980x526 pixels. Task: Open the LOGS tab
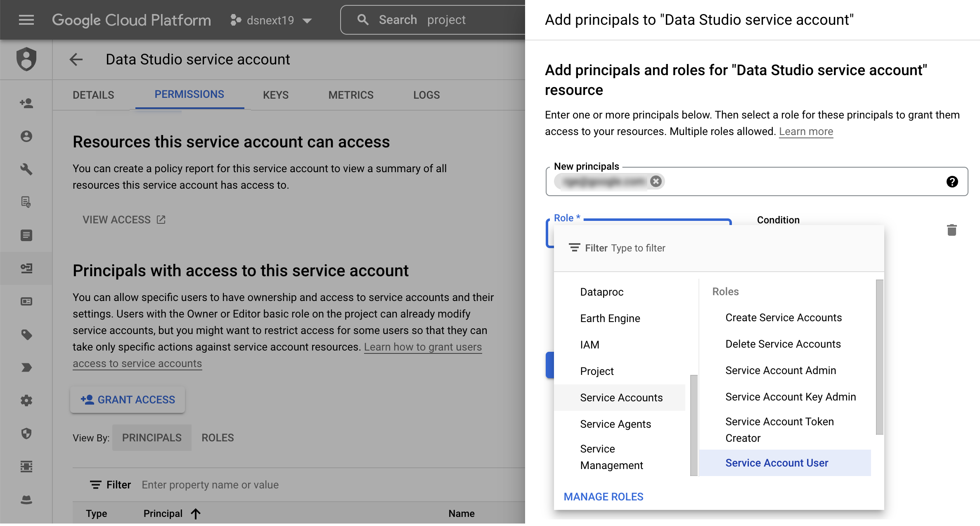click(x=426, y=95)
